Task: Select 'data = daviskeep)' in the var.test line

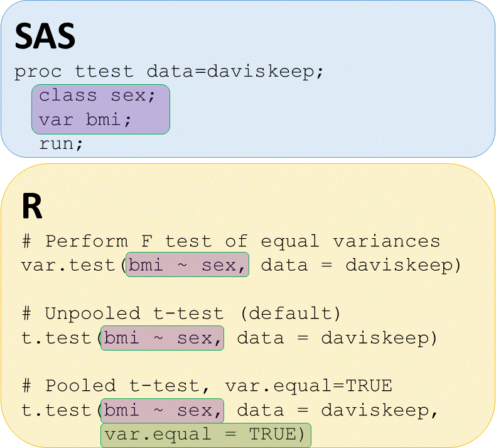Action: point(360,265)
